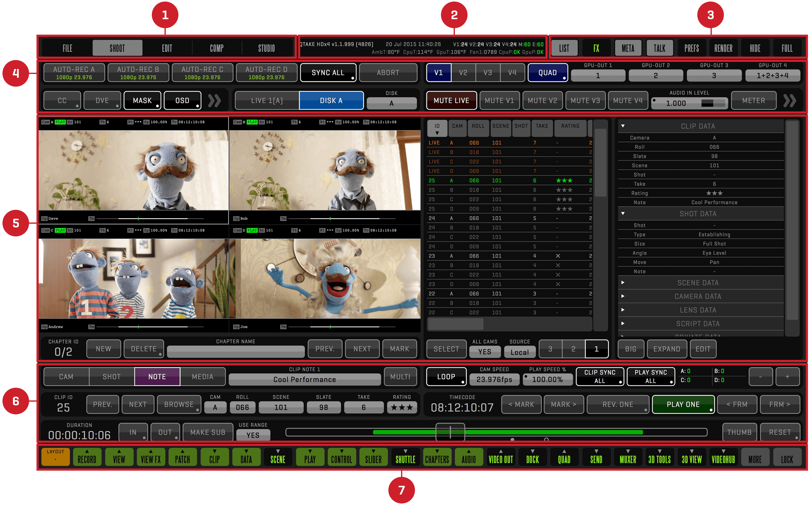Open the VIDEOHUB panel from bottom bar
The width and height of the screenshot is (812, 505).
click(x=723, y=458)
